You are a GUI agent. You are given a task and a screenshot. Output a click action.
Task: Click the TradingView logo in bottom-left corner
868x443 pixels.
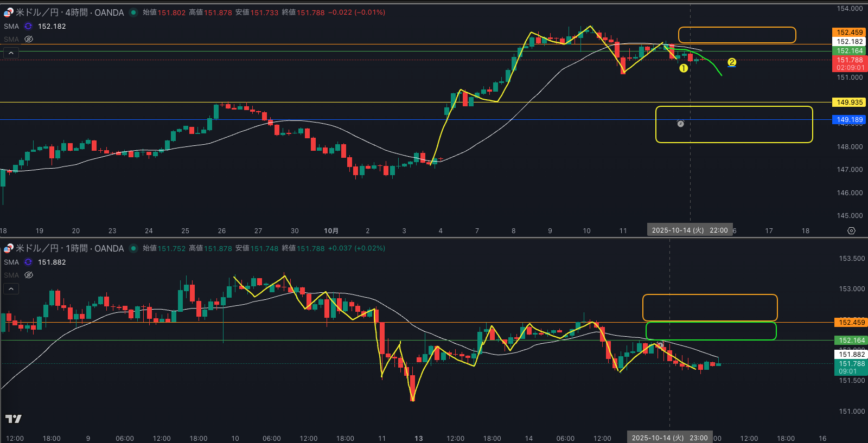pyautogui.click(x=14, y=419)
